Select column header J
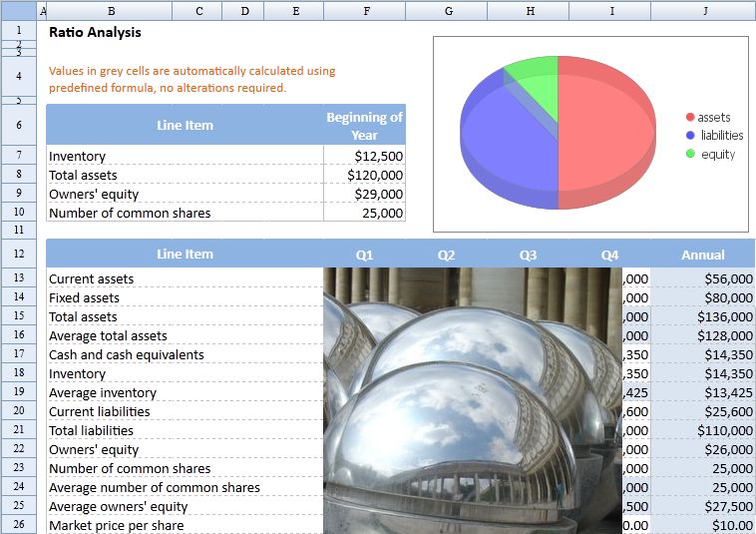756x534 pixels. pyautogui.click(x=705, y=11)
